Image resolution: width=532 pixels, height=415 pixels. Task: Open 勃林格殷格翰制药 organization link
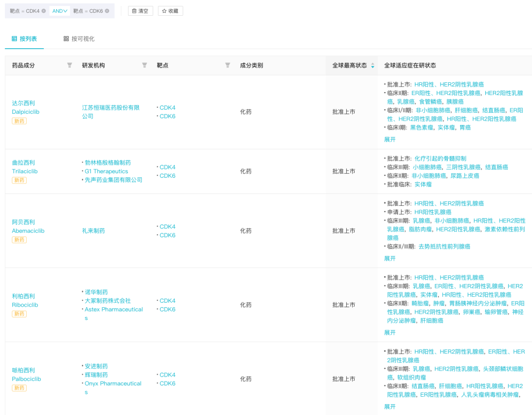point(107,163)
